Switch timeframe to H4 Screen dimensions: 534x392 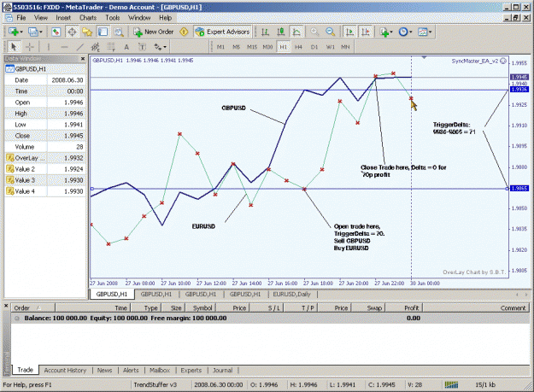298,47
